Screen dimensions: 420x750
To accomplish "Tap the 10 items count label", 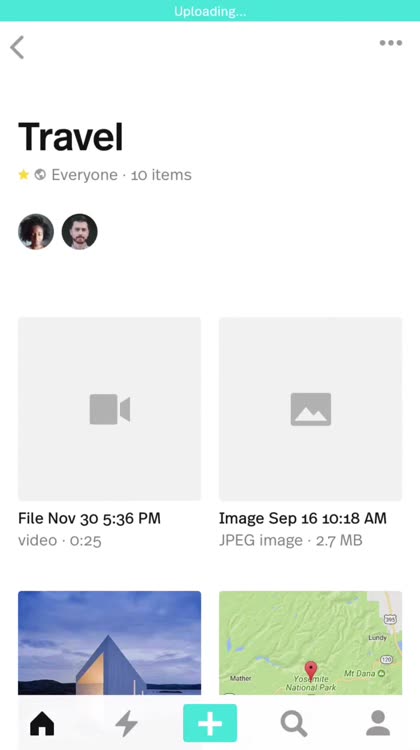I will point(161,175).
